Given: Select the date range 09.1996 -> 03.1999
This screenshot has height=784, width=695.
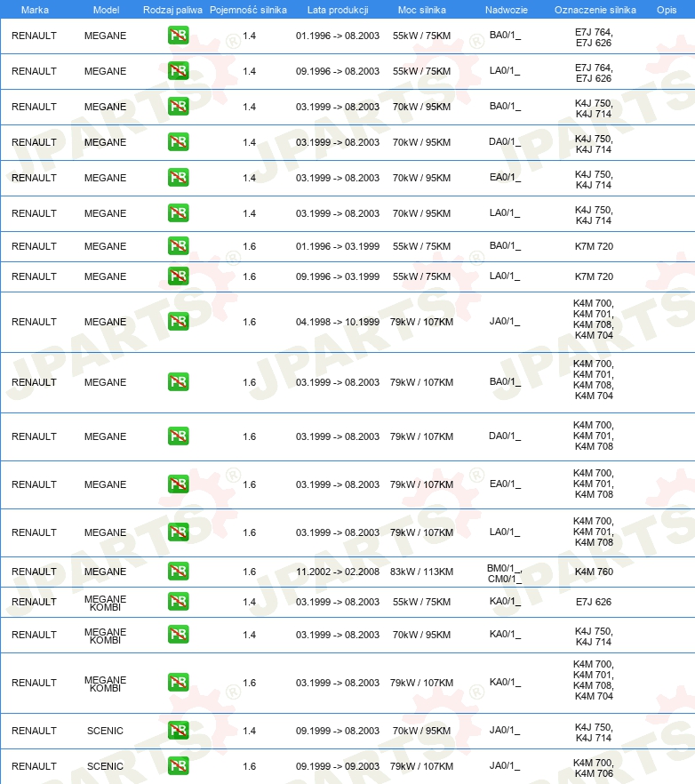Looking at the screenshot, I should pyautogui.click(x=338, y=276).
